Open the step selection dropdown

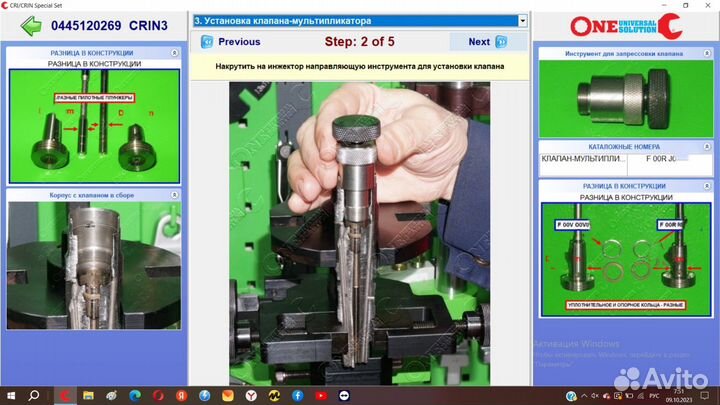coord(522,20)
